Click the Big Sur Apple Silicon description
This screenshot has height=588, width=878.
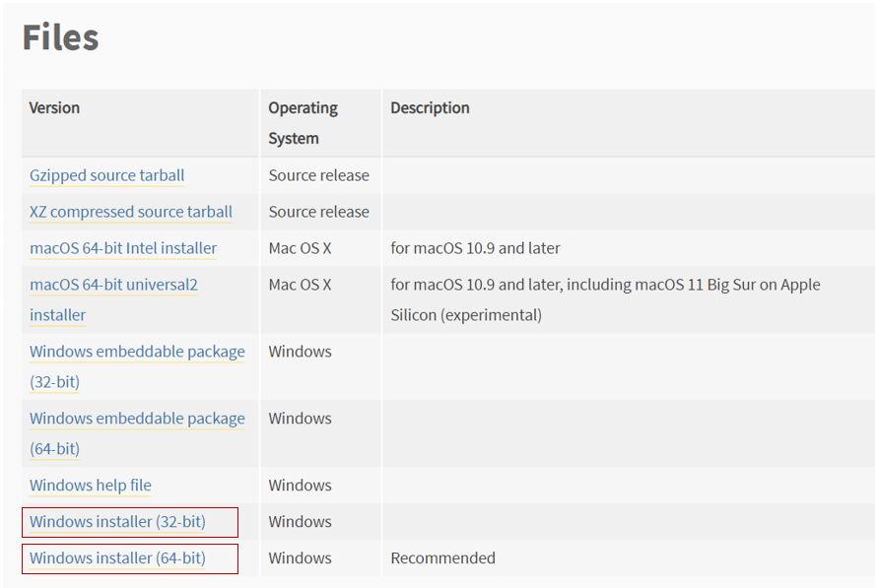point(605,299)
